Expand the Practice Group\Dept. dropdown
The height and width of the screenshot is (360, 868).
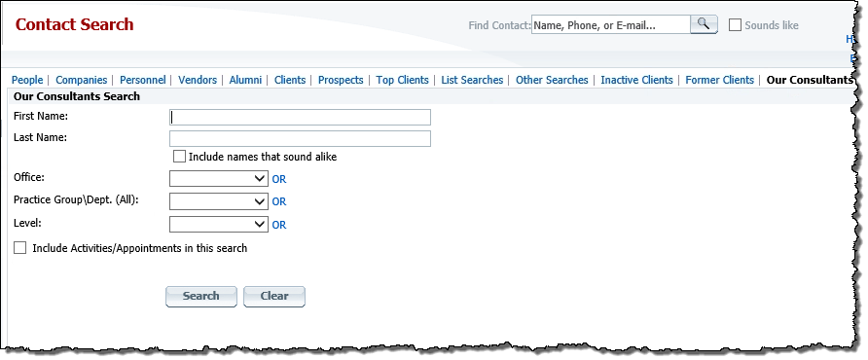click(219, 201)
